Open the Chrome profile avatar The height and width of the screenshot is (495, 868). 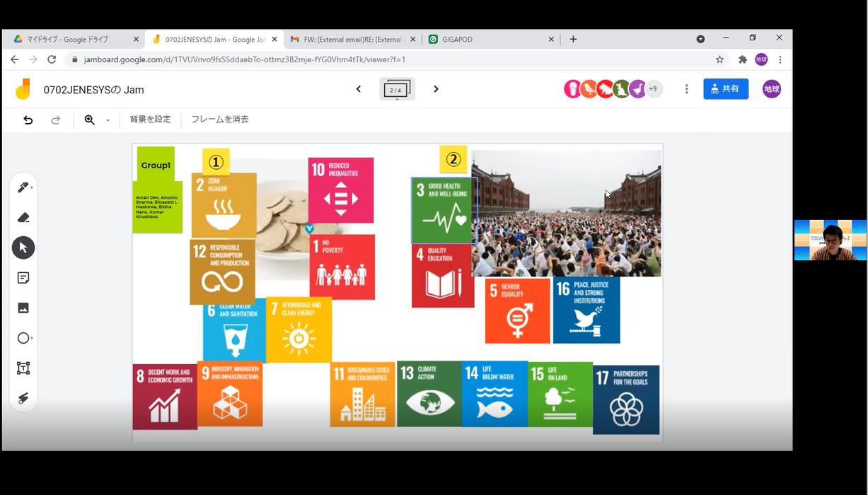[x=761, y=59]
